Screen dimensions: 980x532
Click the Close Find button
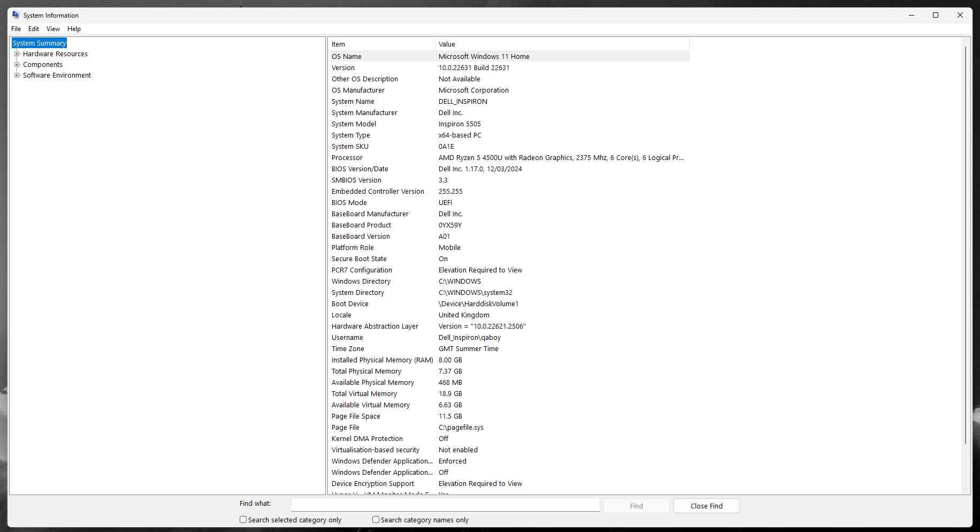(707, 506)
